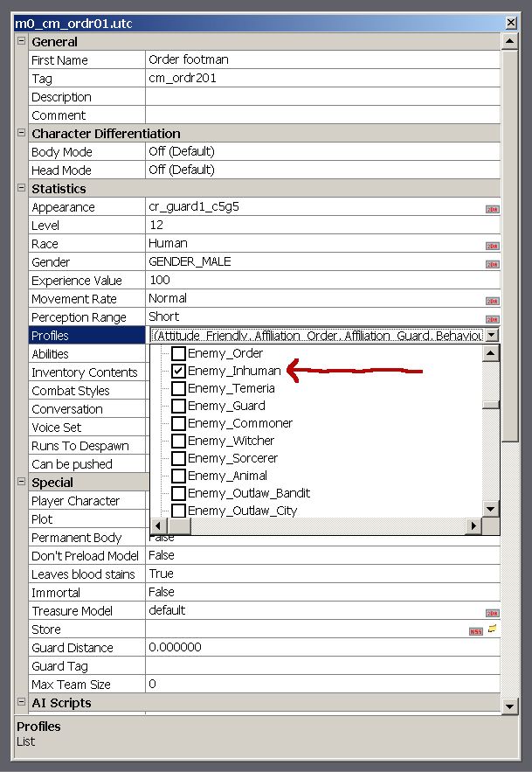Collapse the Statistics section
This screenshot has width=532, height=772.
click(21, 189)
